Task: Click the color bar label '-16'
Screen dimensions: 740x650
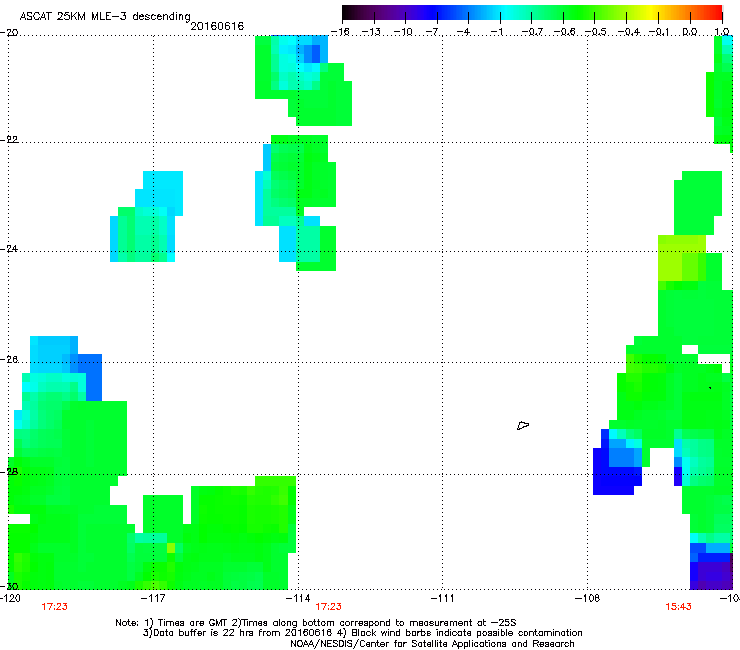Action: [340, 32]
